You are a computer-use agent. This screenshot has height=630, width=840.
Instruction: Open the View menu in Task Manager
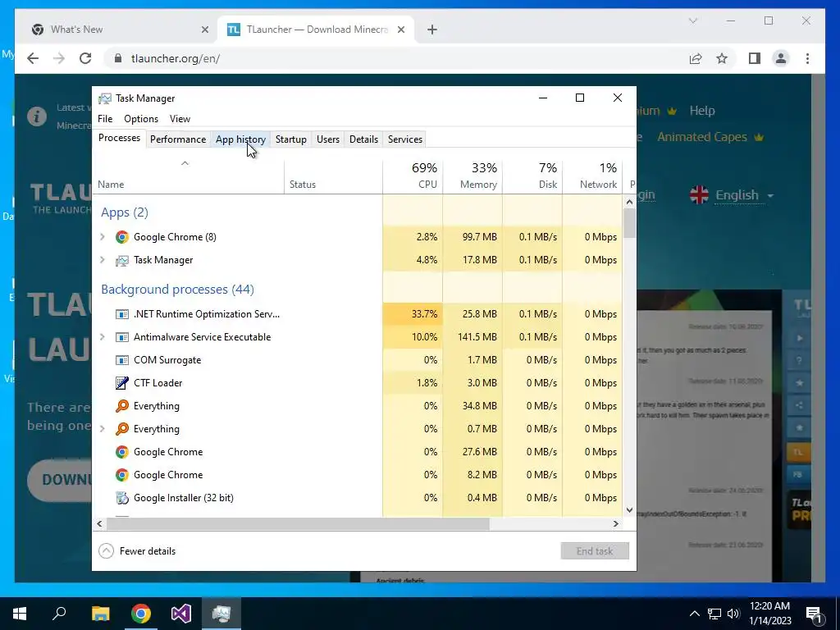pyautogui.click(x=180, y=119)
